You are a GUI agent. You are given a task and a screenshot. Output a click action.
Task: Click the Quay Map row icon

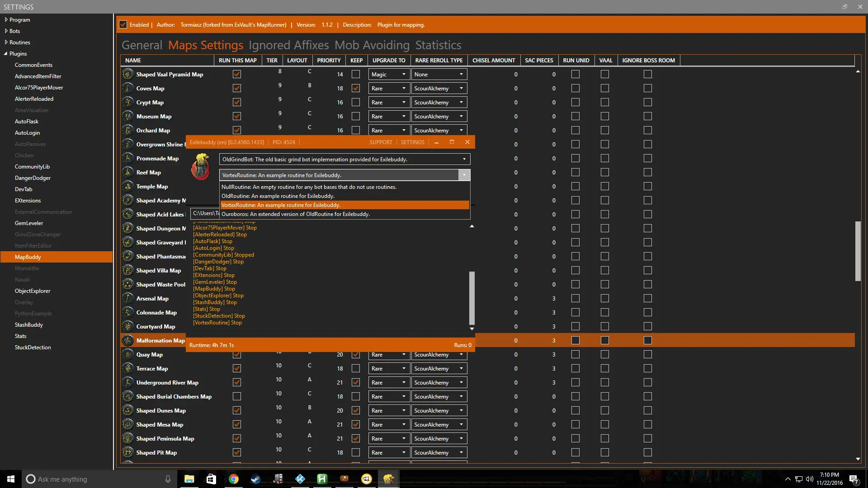(128, 354)
